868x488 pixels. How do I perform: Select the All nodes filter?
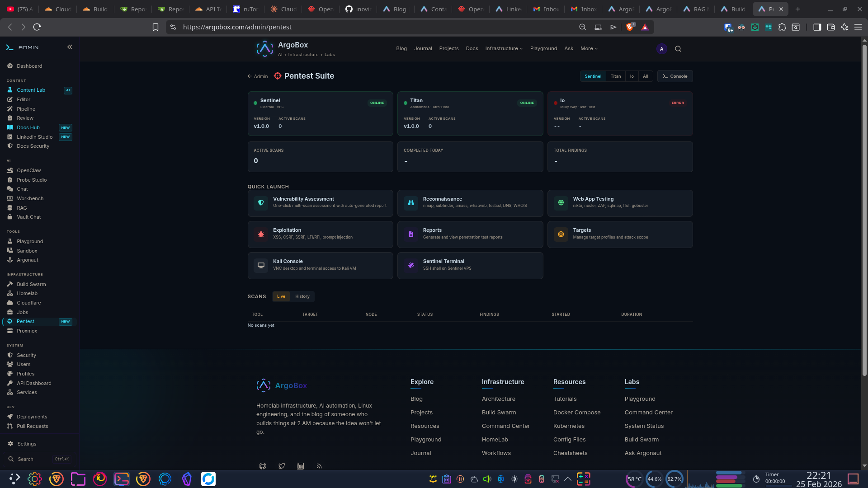tap(645, 76)
